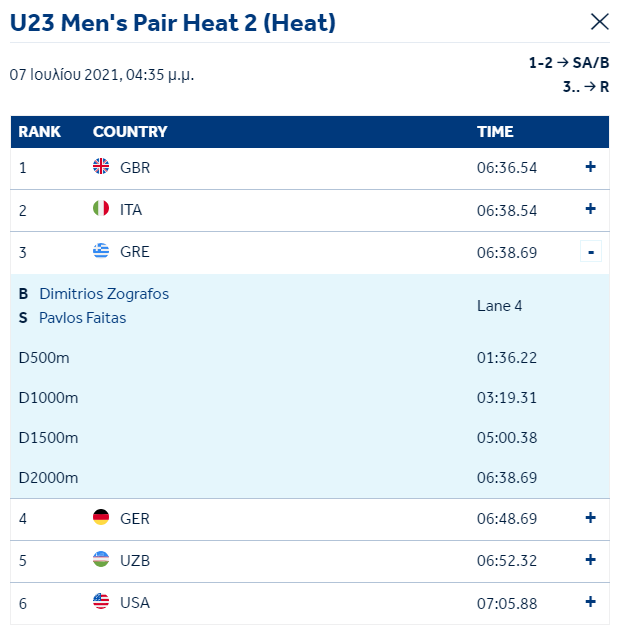Image resolution: width=618 pixels, height=629 pixels.
Task: Click the COUNTRY column header
Action: (x=130, y=132)
